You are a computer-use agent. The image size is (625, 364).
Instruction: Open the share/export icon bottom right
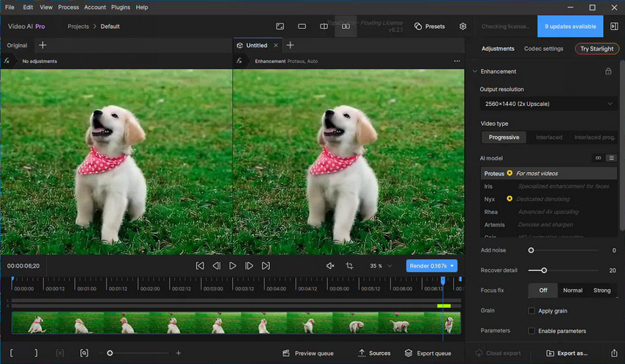coord(614,353)
